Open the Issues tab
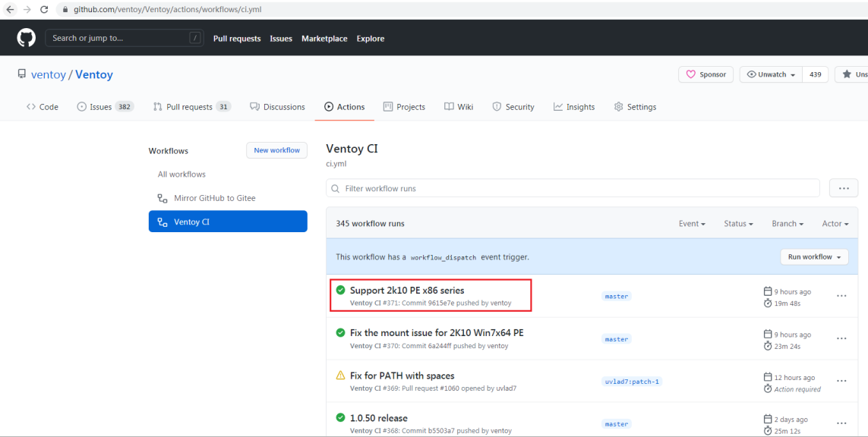 pyautogui.click(x=105, y=107)
